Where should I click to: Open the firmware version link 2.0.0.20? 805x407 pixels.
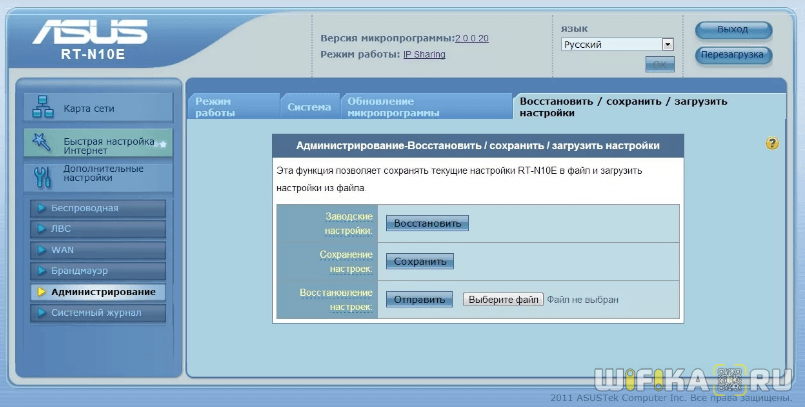click(472, 38)
